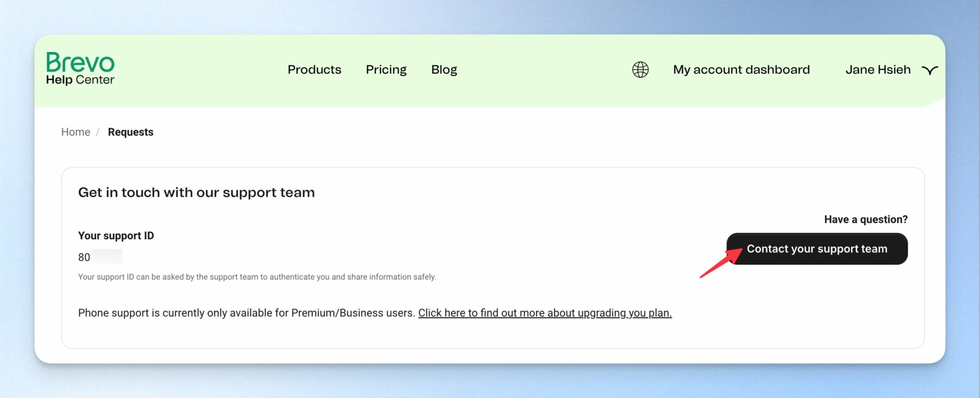Viewport: 980px width, 398px height.
Task: Go to the Pricing page
Action: click(x=386, y=70)
